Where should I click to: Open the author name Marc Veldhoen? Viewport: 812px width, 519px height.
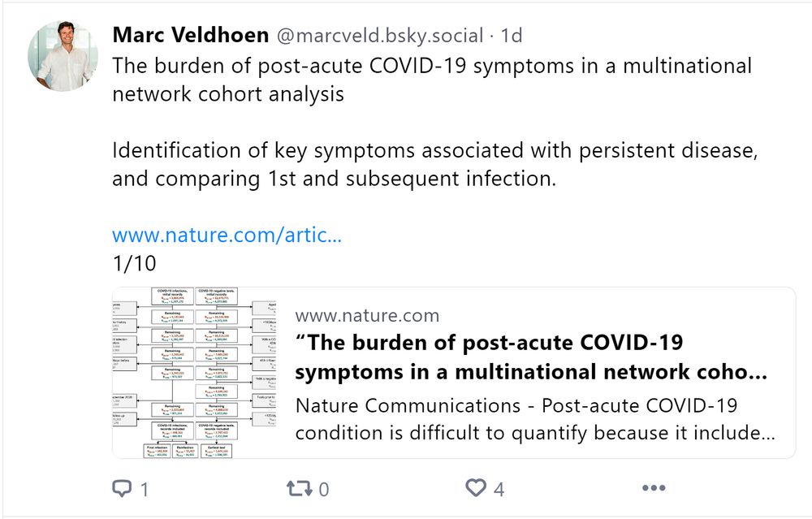point(192,36)
